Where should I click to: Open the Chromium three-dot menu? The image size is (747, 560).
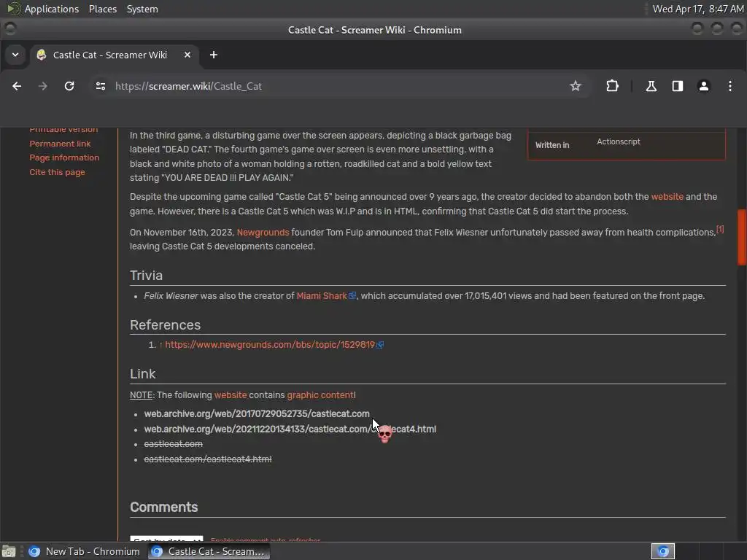click(729, 86)
